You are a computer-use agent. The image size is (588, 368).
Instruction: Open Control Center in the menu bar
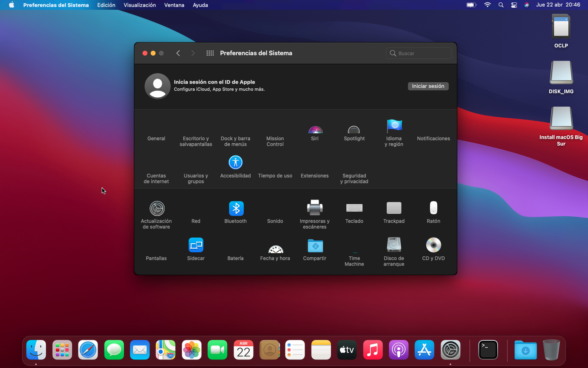(514, 5)
